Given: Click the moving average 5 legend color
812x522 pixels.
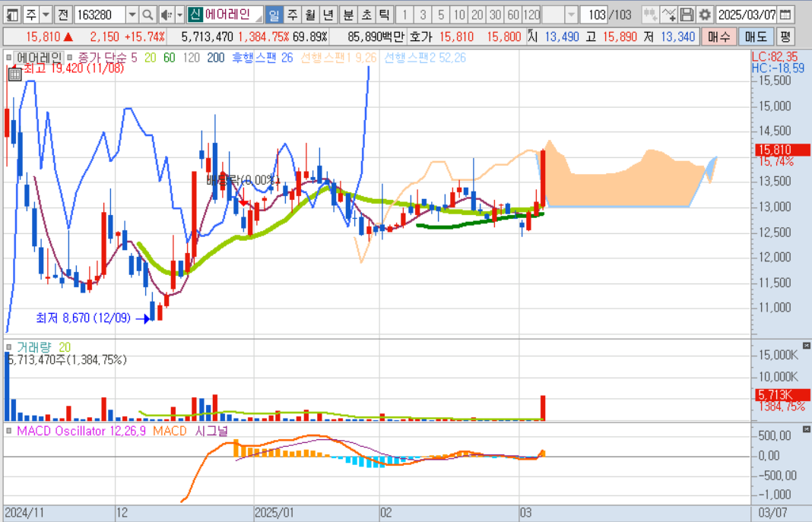Looking at the screenshot, I should (134, 58).
